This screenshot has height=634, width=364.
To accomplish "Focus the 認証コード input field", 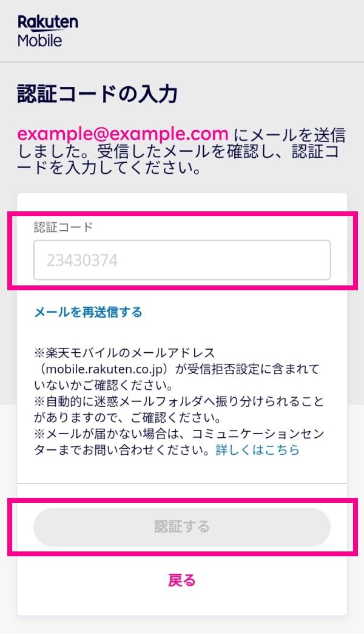I will (182, 260).
